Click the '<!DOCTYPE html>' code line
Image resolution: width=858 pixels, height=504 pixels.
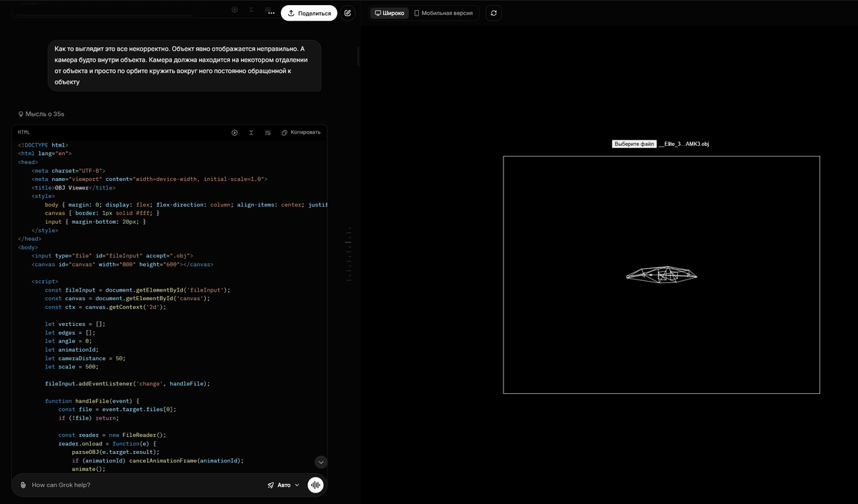(x=43, y=144)
